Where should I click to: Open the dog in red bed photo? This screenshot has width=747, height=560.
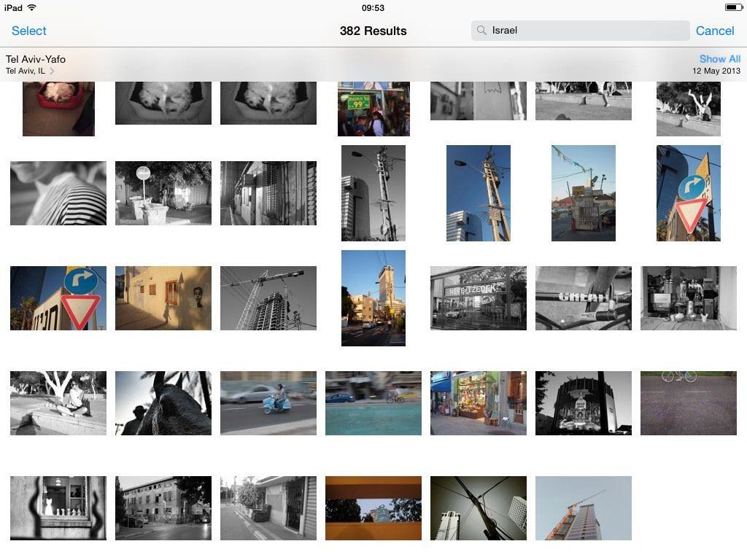tap(58, 108)
